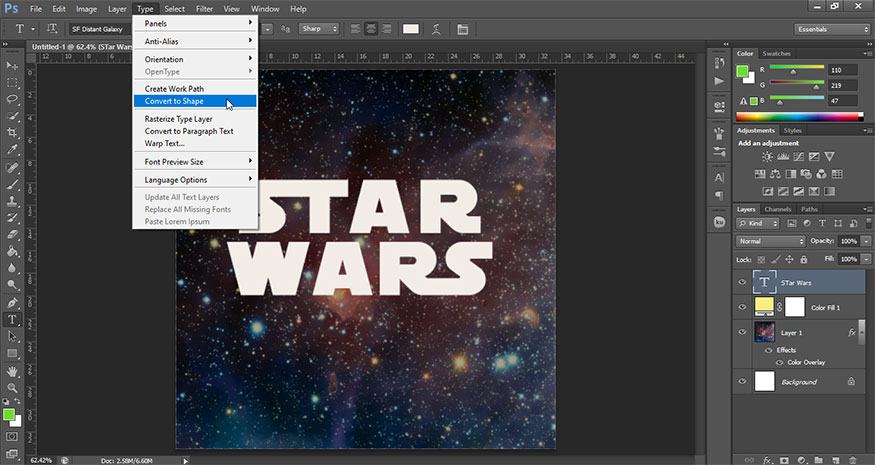Hide the STar Wars text layer
This screenshot has height=465, width=875.
pyautogui.click(x=742, y=282)
